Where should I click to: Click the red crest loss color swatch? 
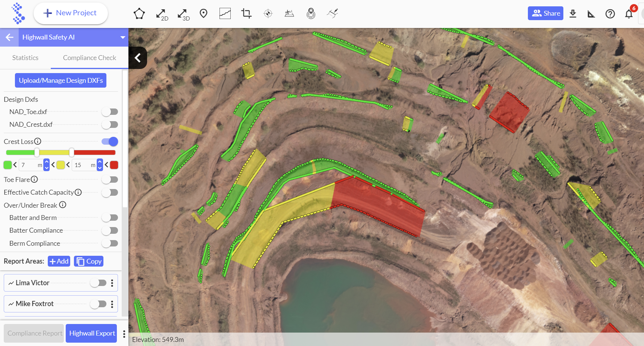tap(114, 165)
